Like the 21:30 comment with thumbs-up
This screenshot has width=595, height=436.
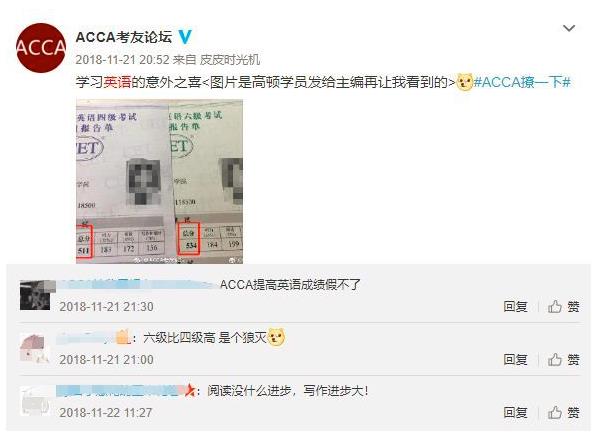pos(564,307)
